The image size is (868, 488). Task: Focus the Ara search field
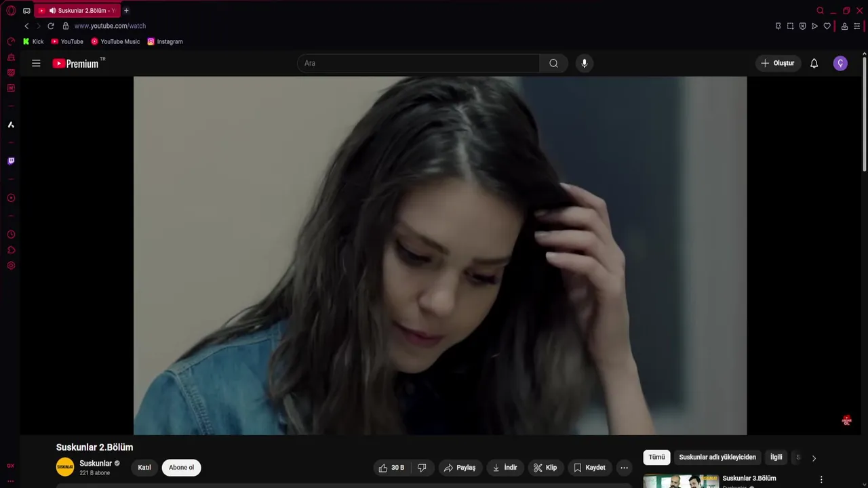coord(418,63)
